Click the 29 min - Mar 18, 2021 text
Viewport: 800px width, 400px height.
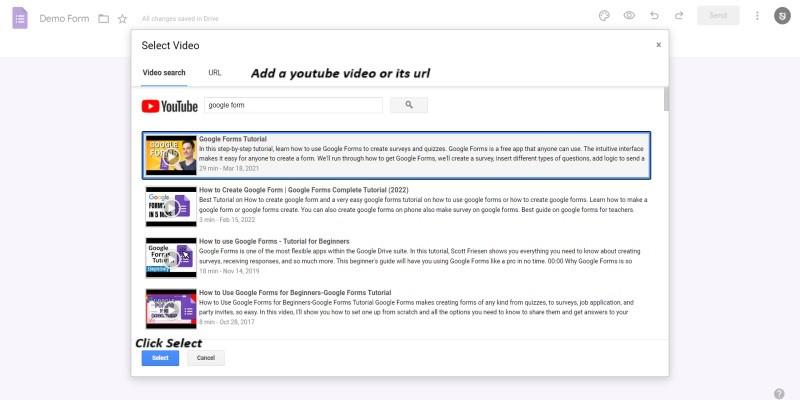[229, 168]
